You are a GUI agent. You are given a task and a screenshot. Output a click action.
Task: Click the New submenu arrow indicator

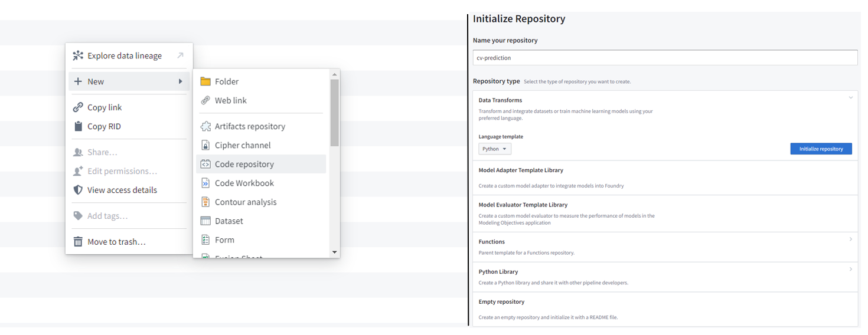[x=180, y=81]
